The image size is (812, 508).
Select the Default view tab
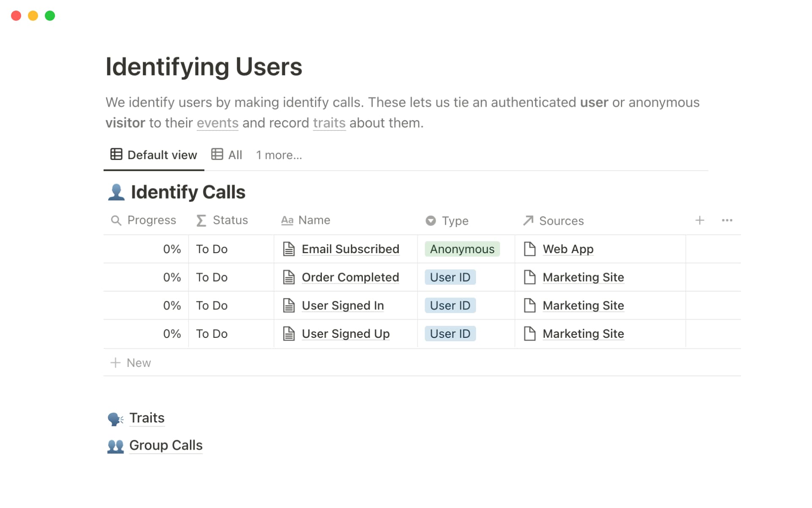click(154, 155)
